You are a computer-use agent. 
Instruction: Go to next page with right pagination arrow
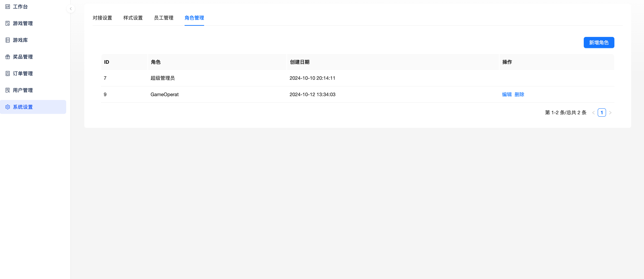coord(610,113)
